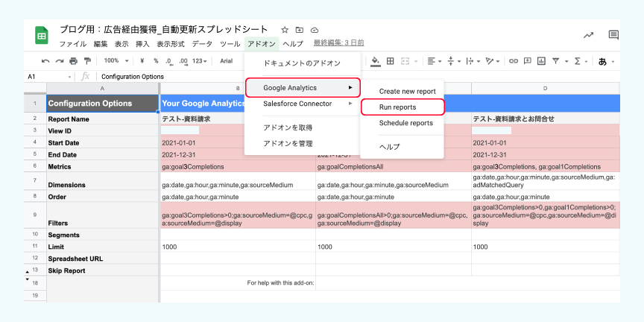The height and width of the screenshot is (322, 644).
Task: Open Google Analytics submenu
Action: click(303, 87)
